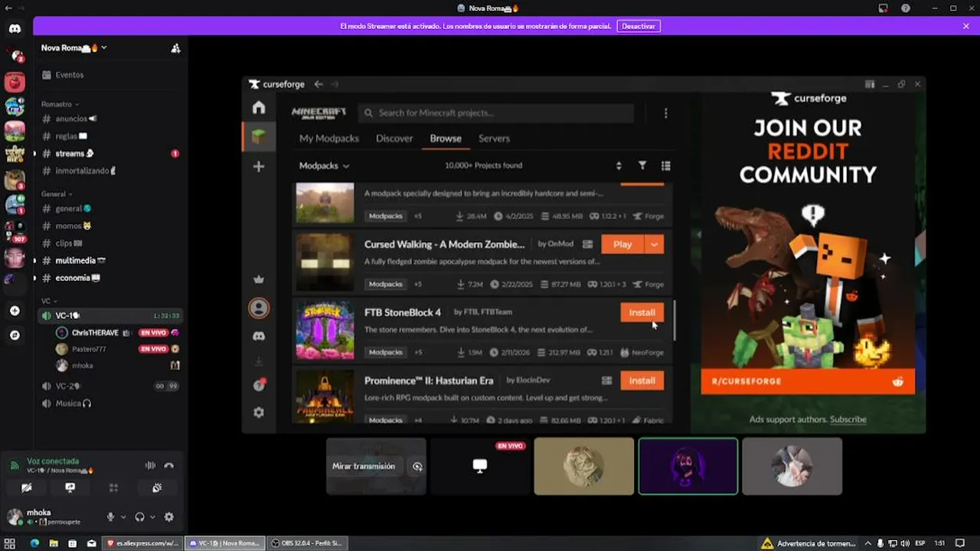Image resolution: width=980 pixels, height=551 pixels.
Task: Open Eventos in Discord sidebar
Action: (111, 75)
